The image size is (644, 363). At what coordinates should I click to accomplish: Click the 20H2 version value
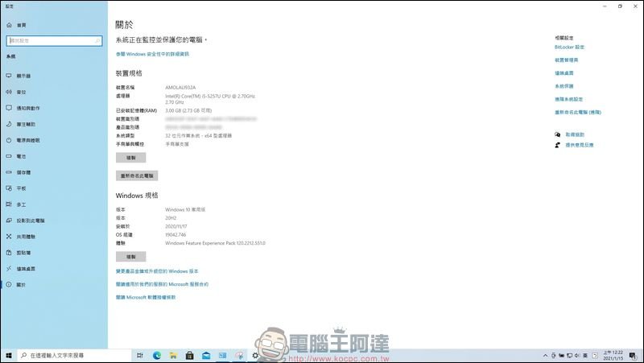pyautogui.click(x=171, y=218)
